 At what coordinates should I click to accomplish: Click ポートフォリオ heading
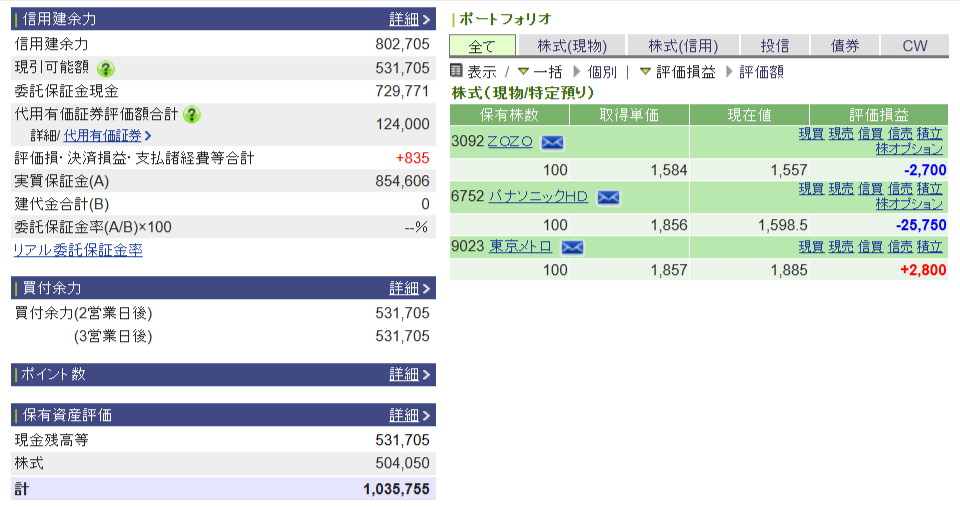pos(505,19)
